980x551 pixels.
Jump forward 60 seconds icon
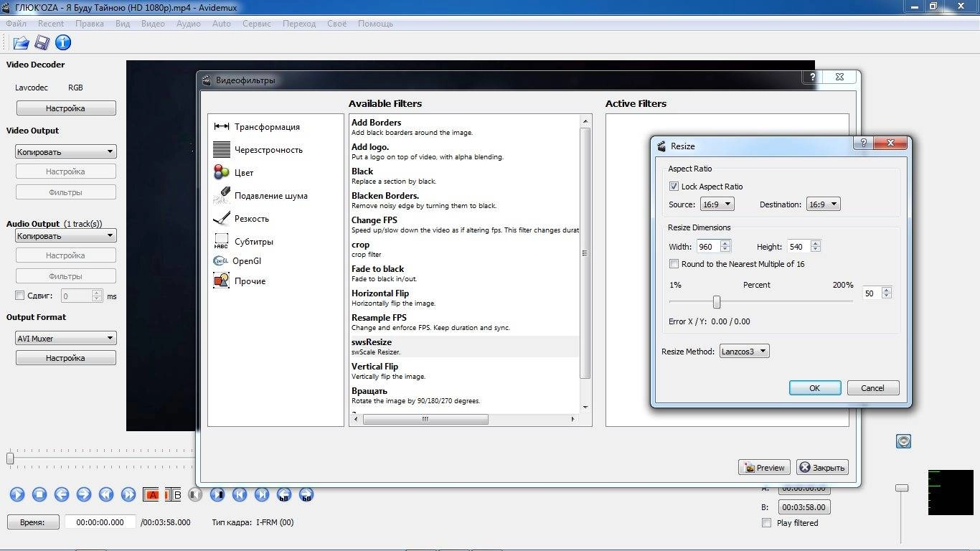point(306,494)
